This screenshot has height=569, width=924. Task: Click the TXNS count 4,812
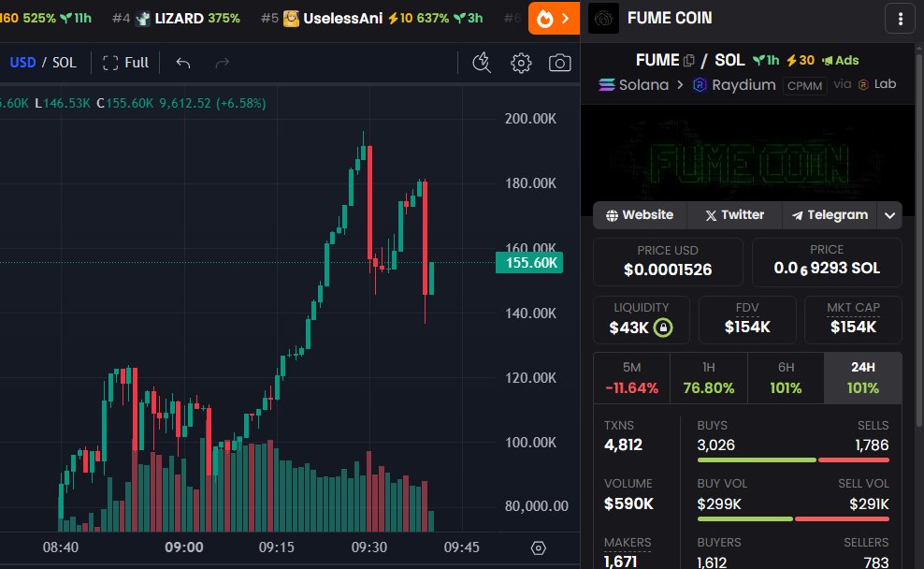pos(623,445)
